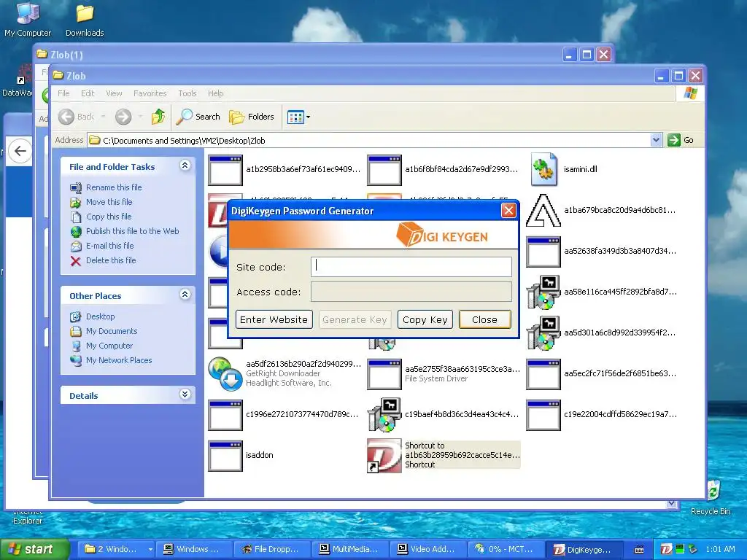Screen dimensions: 747x560
Task: Open the View menu
Action: click(x=114, y=93)
